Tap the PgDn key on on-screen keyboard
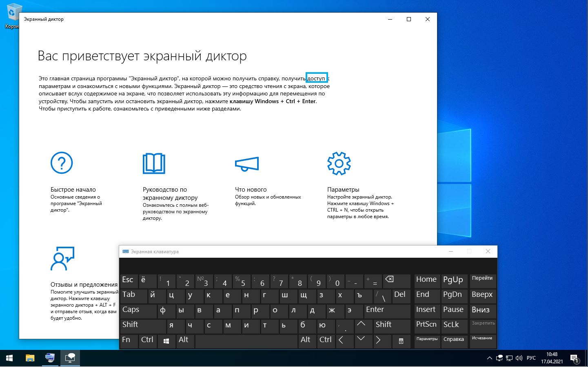 point(455,296)
